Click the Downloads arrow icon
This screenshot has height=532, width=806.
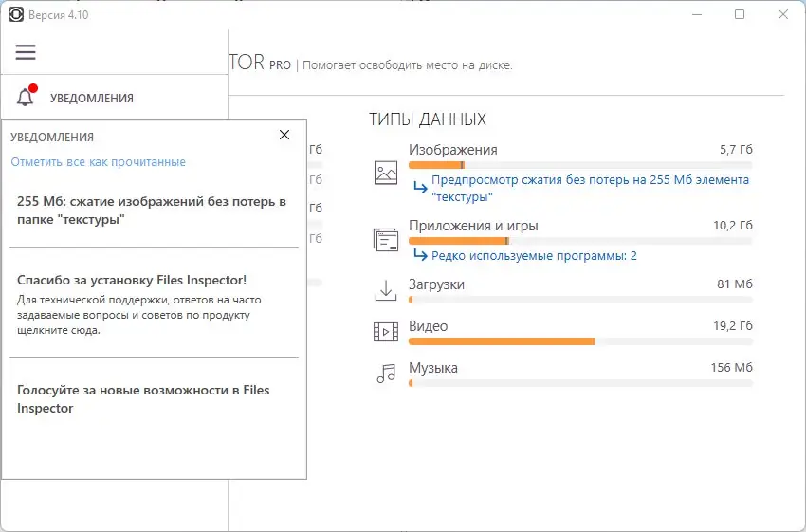[385, 290]
